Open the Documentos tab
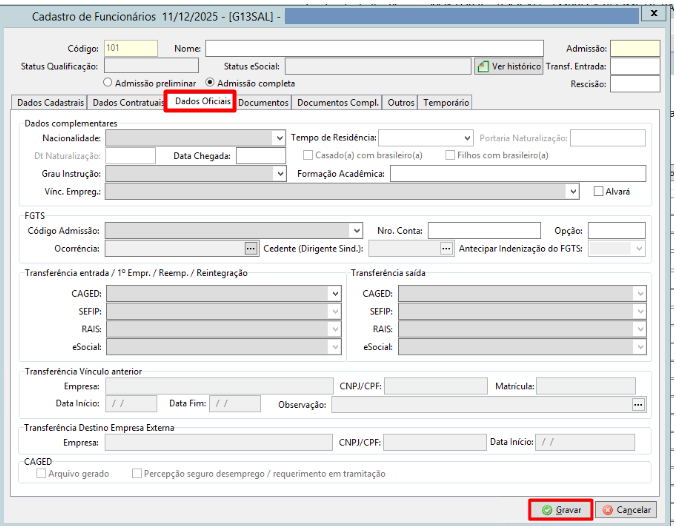676x526 pixels. click(x=263, y=103)
